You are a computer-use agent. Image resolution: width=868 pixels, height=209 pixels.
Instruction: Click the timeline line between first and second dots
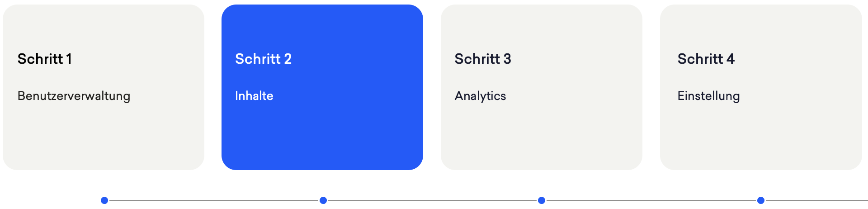[x=214, y=200]
